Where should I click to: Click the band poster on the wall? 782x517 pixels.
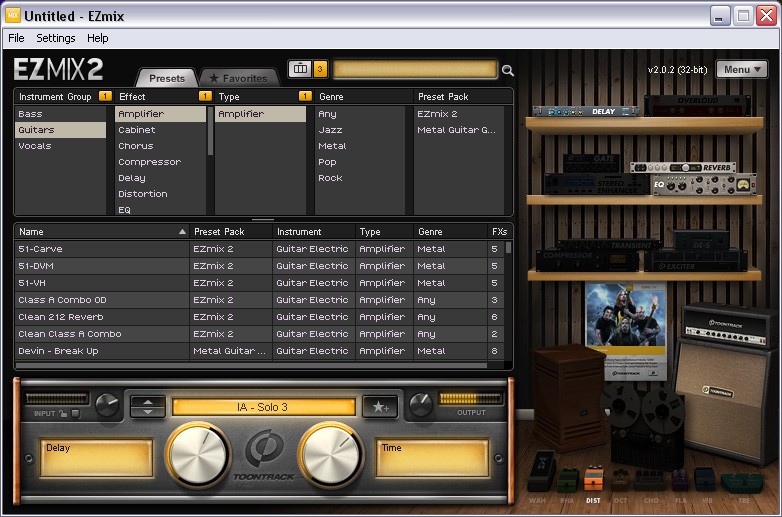tap(626, 331)
